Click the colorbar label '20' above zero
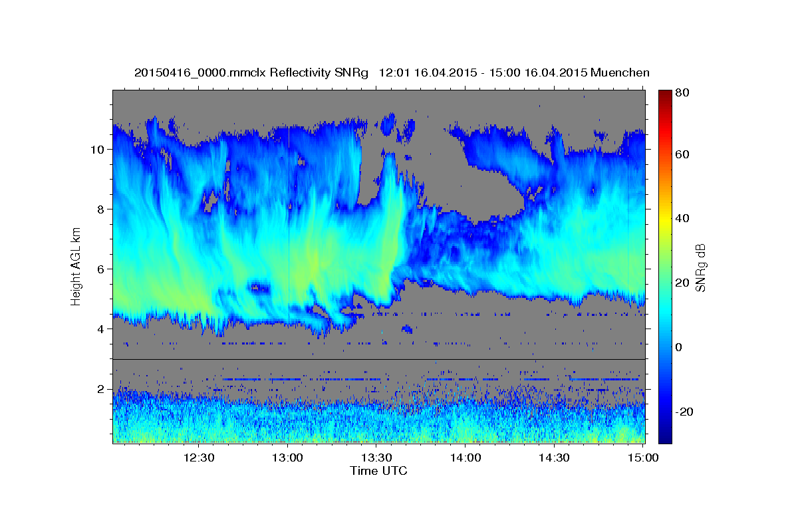Image resolution: width=798 pixels, height=532 pixels. [682, 283]
